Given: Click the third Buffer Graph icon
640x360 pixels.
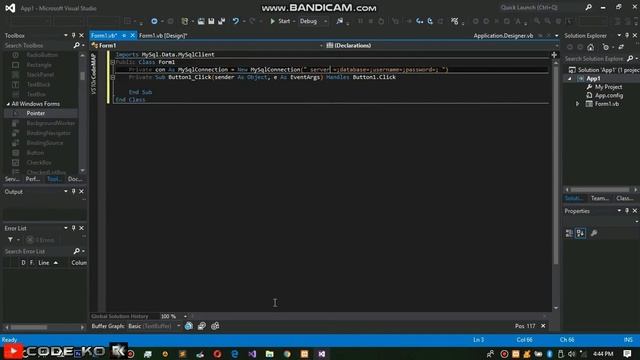Looking at the screenshot, I should click(x=215, y=326).
